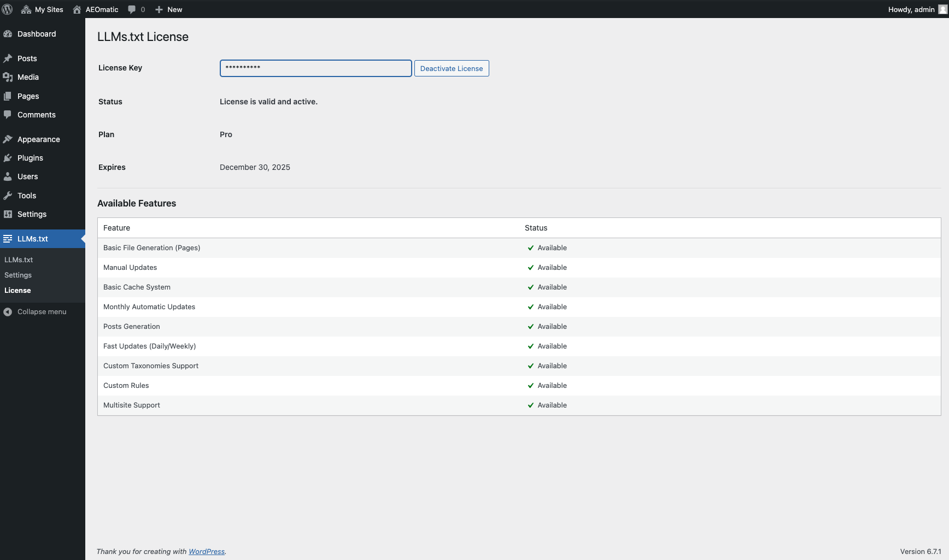Click the plus New icon in admin bar
Image resolution: width=949 pixels, height=560 pixels.
159,9
